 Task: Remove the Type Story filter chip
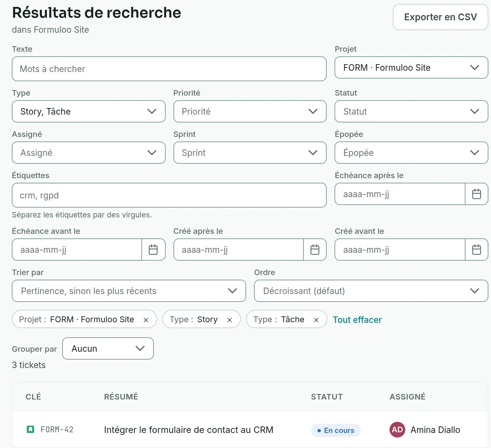tap(229, 320)
